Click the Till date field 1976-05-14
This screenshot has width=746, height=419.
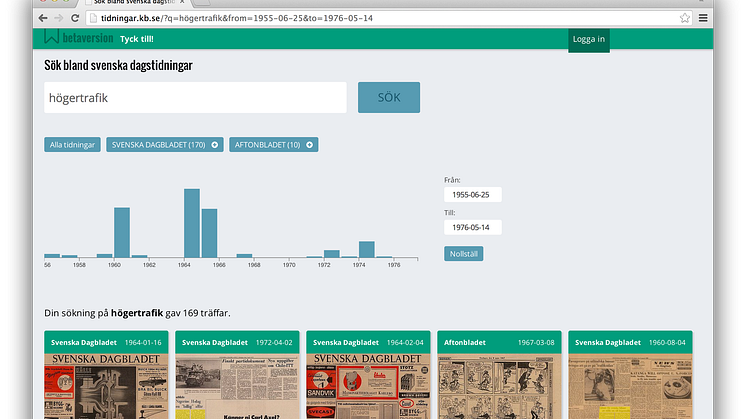[472, 227]
